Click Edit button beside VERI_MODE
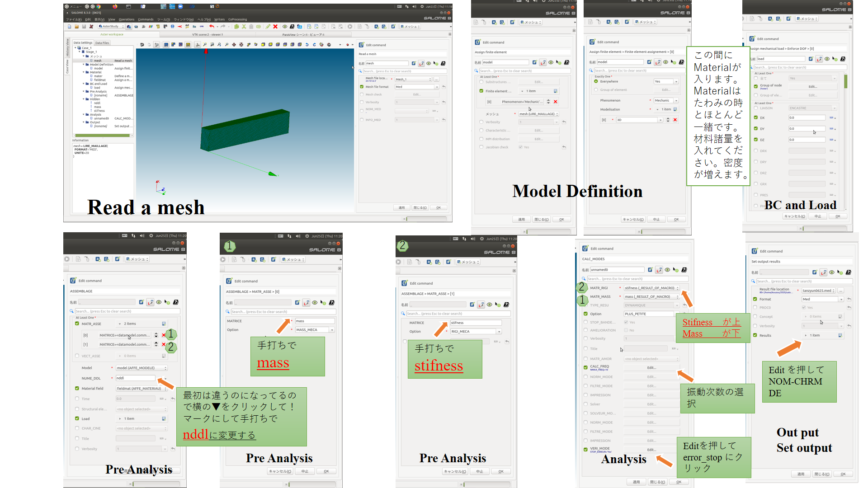This screenshot has width=868, height=488. [x=651, y=450]
